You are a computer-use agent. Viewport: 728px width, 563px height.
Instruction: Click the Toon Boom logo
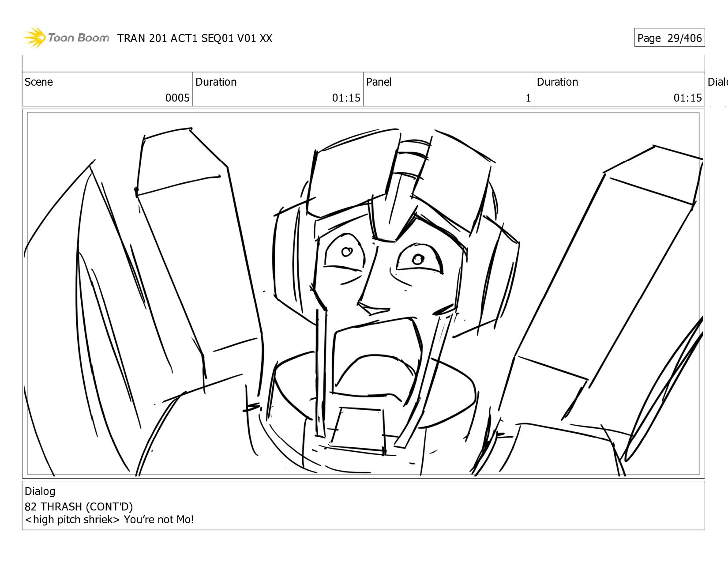point(66,38)
